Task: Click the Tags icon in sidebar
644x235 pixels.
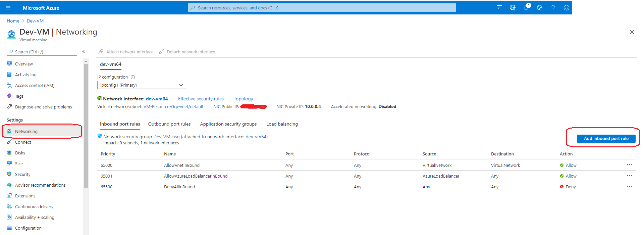Action: (9, 96)
